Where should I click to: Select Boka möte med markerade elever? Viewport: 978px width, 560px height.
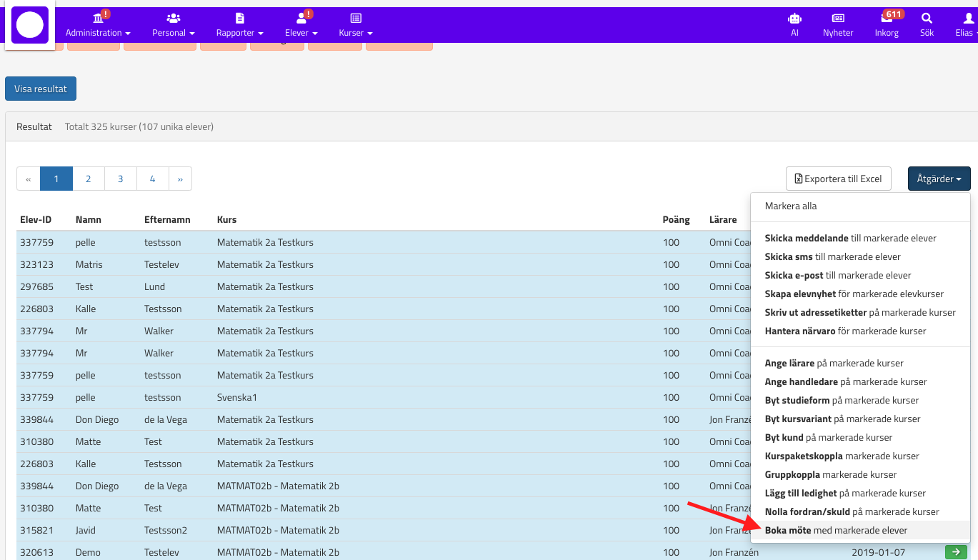[x=836, y=530]
